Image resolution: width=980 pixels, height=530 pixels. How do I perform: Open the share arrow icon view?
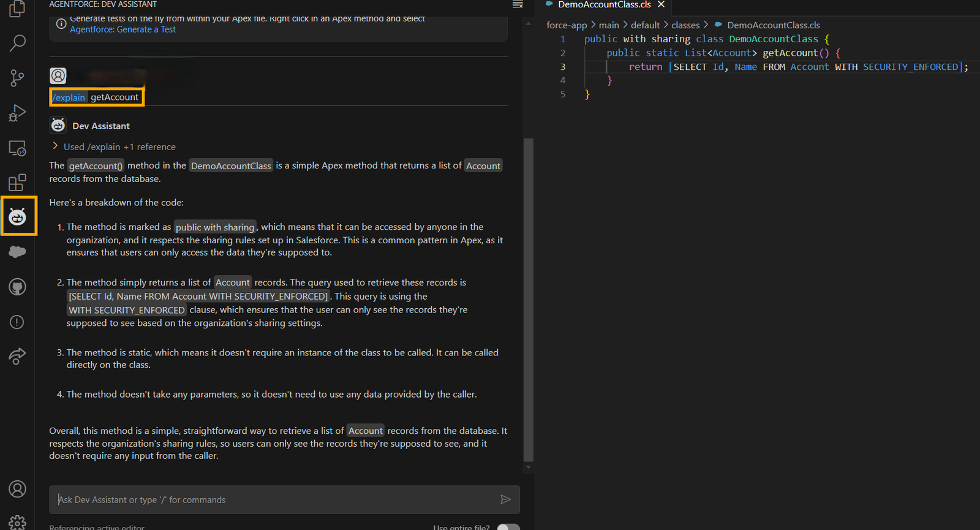(x=17, y=356)
